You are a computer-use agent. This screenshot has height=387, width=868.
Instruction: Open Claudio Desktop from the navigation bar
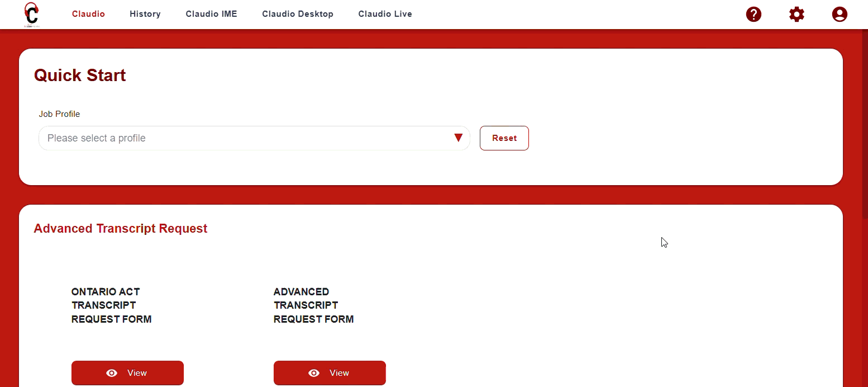298,13
